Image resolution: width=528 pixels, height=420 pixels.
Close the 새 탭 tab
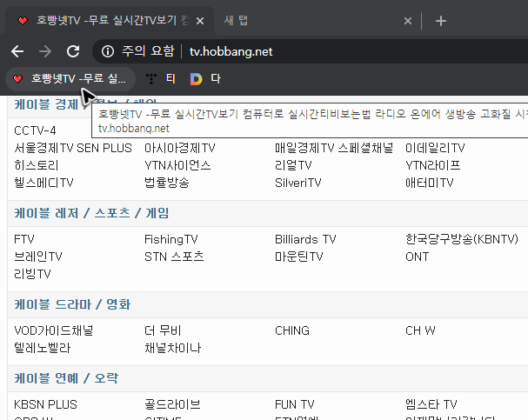coord(408,21)
